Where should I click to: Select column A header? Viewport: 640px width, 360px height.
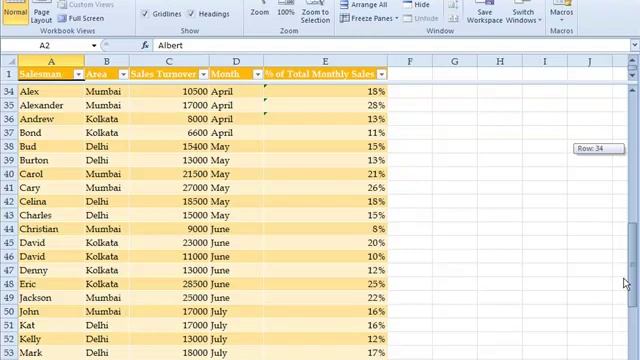[51, 61]
